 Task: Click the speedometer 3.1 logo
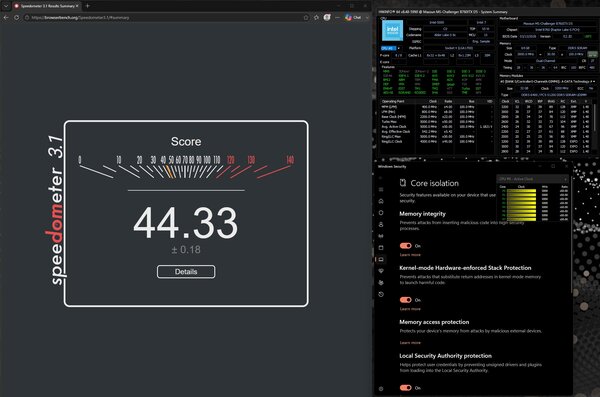tap(55, 210)
